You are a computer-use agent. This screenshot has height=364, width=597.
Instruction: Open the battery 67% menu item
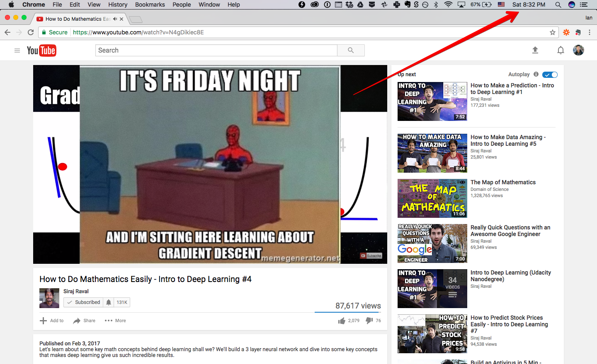[x=481, y=5]
